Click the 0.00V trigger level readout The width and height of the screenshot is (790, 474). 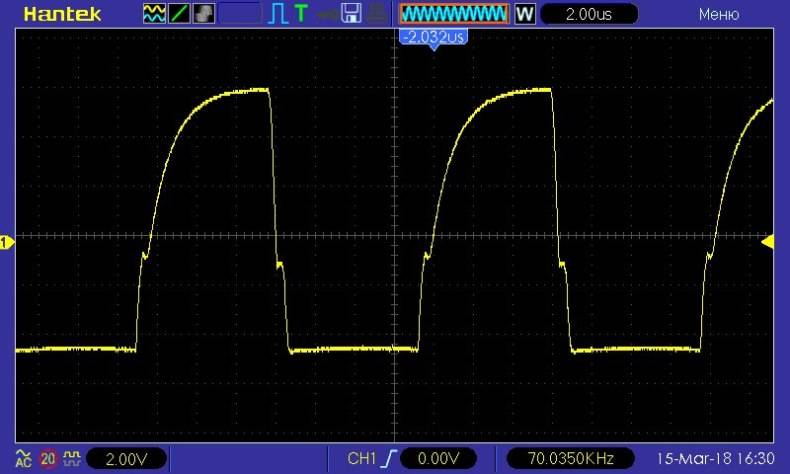click(x=438, y=458)
